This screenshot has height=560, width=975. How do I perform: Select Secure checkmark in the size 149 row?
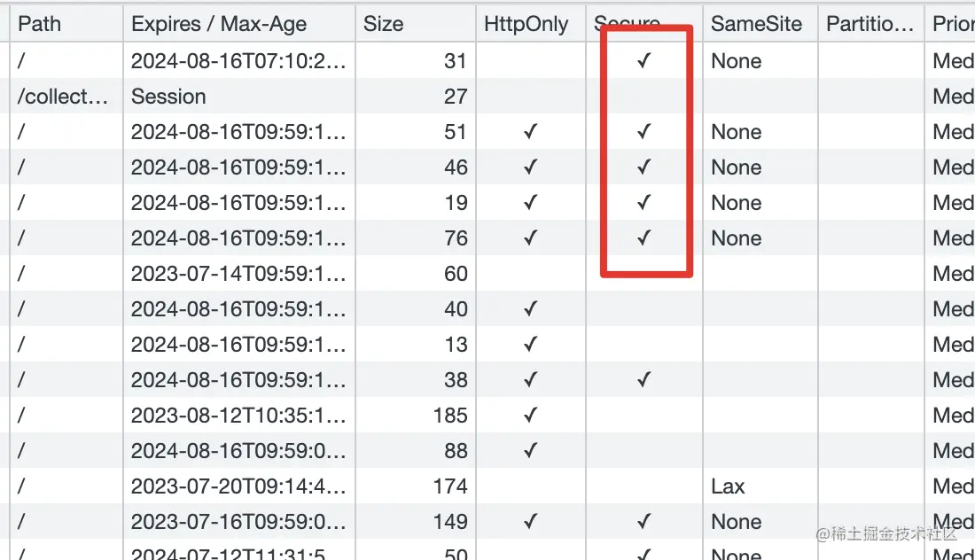(x=644, y=522)
